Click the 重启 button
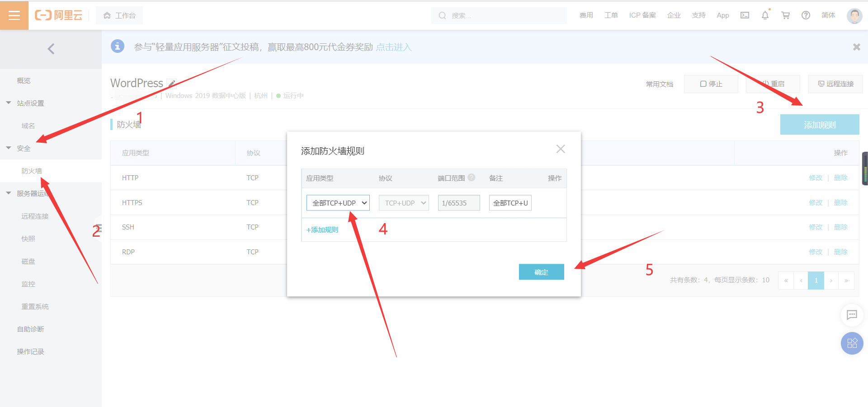Image resolution: width=868 pixels, height=407 pixels. pos(773,84)
